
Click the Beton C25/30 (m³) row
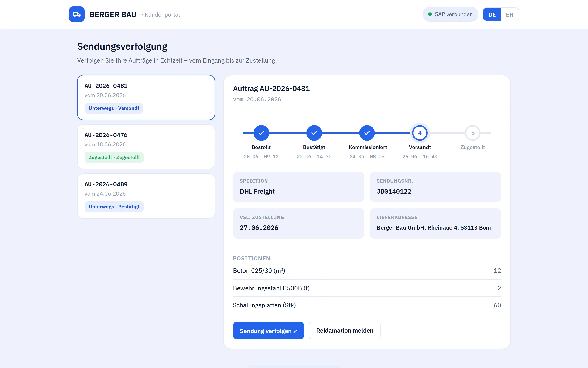367,271
